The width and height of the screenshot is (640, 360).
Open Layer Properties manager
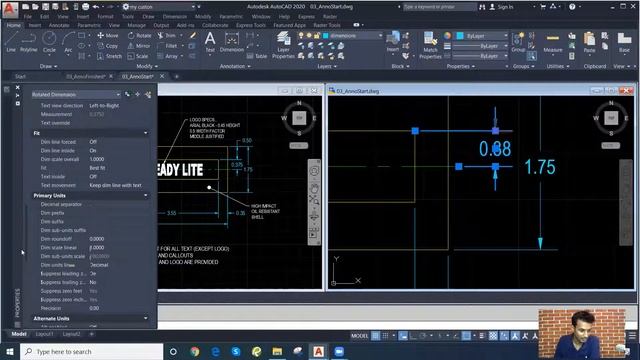[x=283, y=45]
